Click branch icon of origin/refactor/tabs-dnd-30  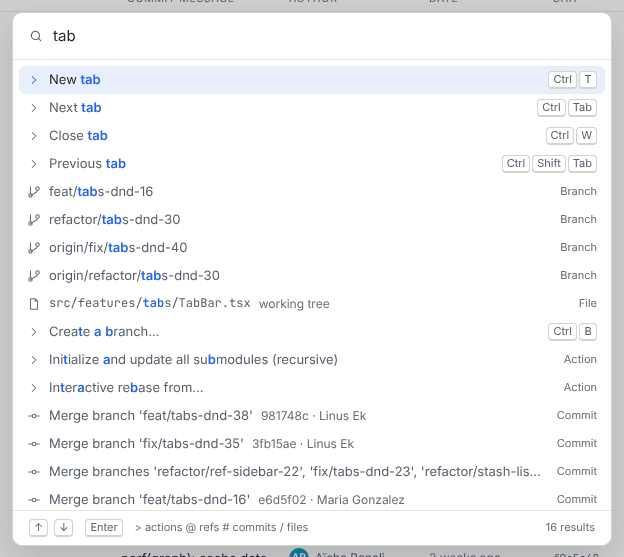34,276
